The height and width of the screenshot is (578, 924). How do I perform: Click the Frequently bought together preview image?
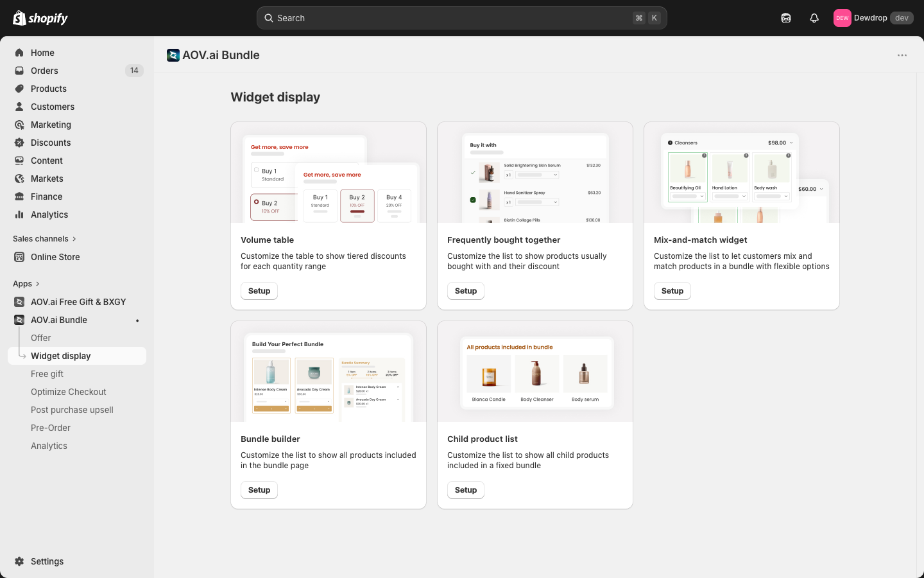(535, 172)
